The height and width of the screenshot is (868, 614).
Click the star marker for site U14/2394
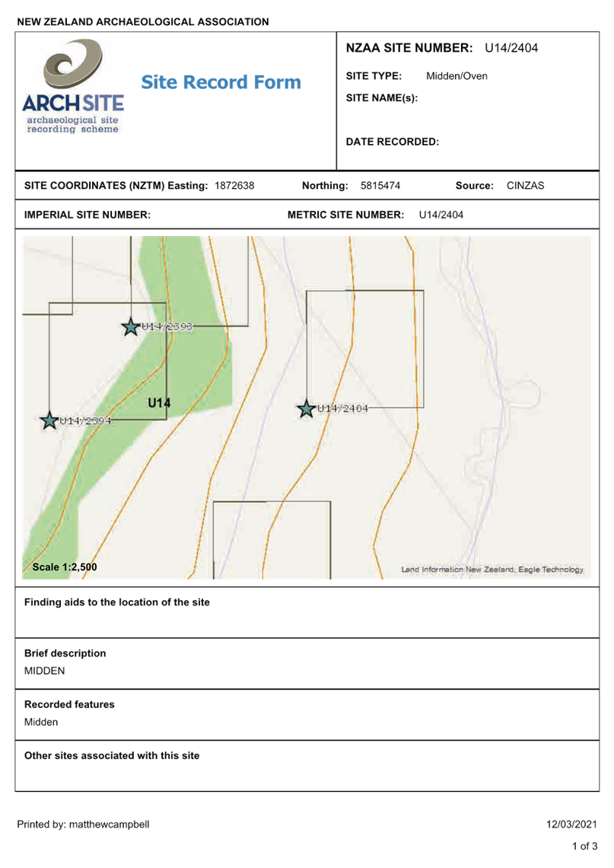49,421
